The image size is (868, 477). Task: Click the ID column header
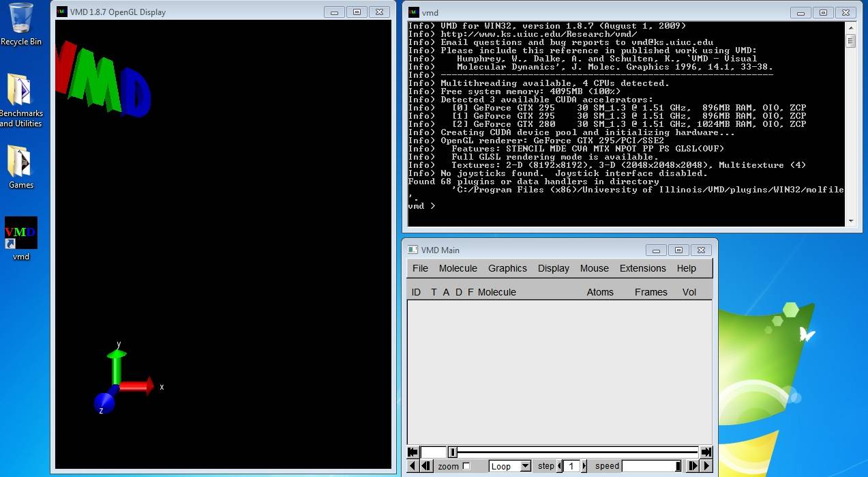tap(416, 292)
